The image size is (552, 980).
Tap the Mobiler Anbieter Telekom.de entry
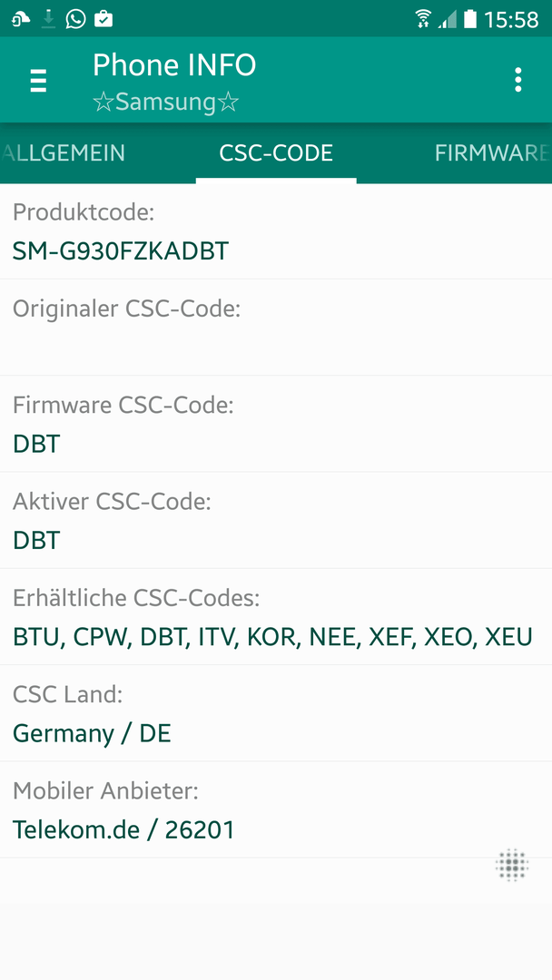276,809
